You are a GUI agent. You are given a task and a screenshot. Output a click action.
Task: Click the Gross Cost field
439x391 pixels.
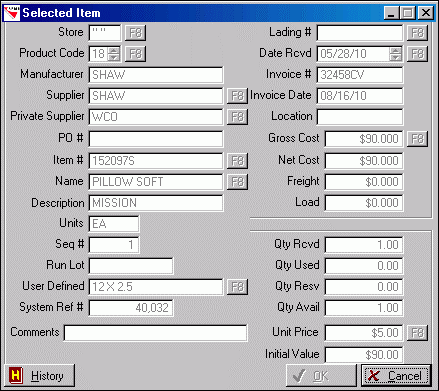click(364, 139)
